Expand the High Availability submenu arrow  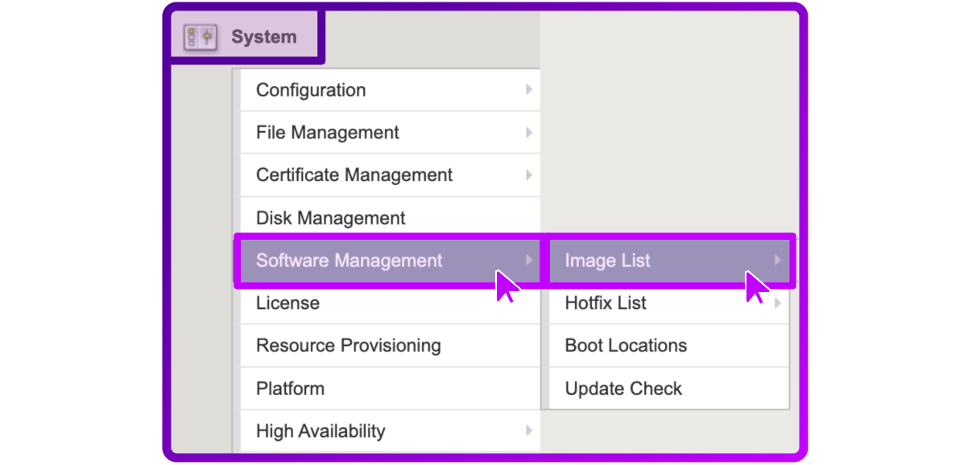click(529, 430)
